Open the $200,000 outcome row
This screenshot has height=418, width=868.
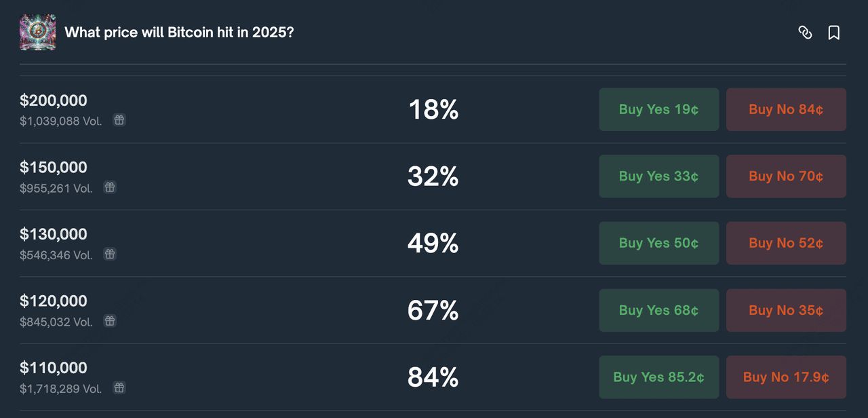[54, 100]
